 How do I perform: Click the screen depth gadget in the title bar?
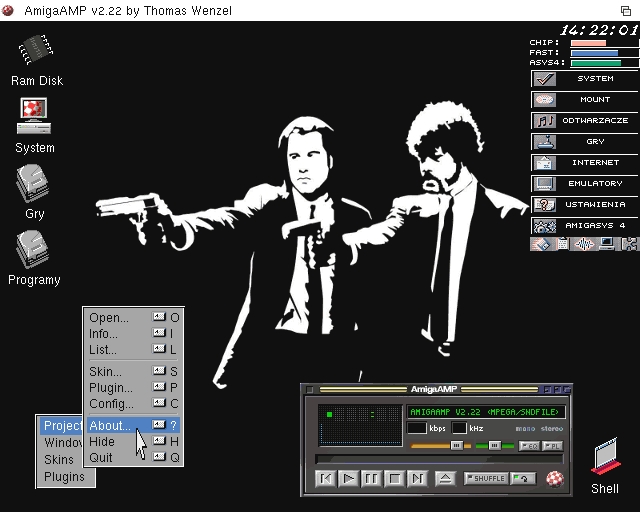[626, 11]
